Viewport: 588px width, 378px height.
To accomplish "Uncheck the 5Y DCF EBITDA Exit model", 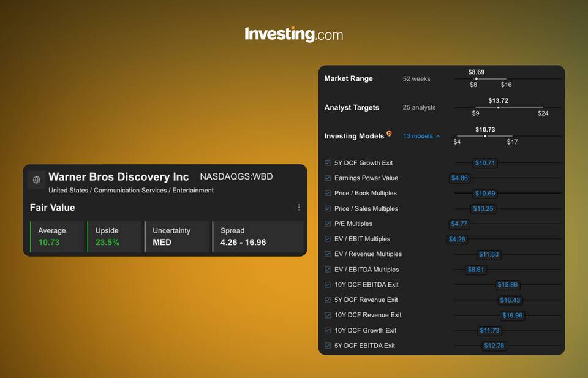I will point(327,346).
